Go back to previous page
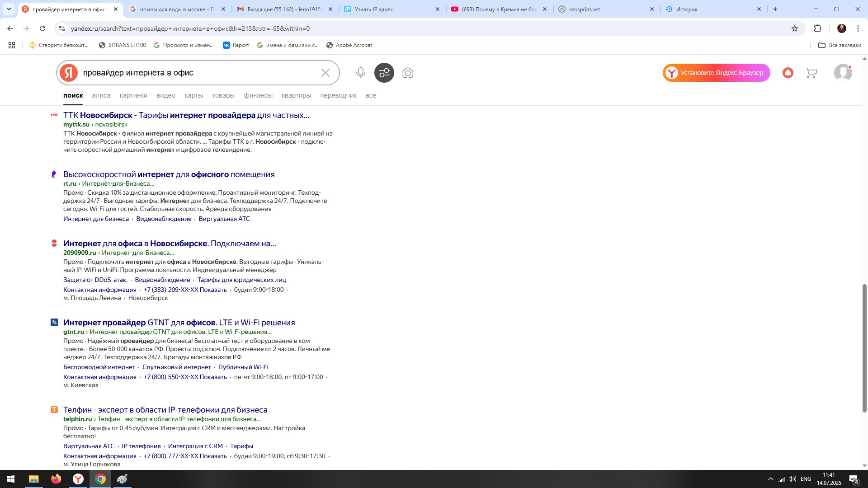868x488 pixels. (x=10, y=28)
